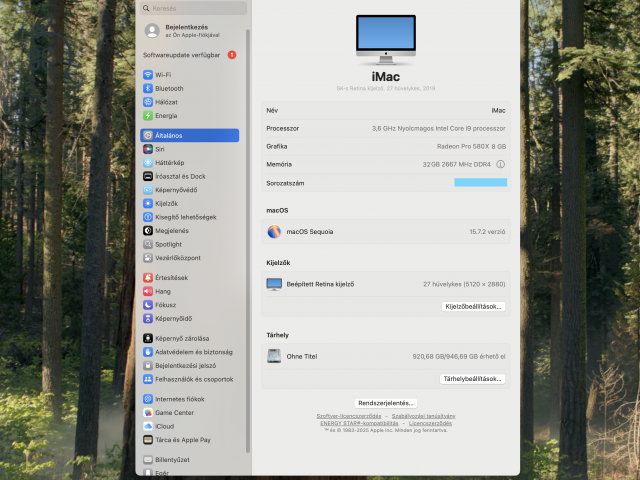This screenshot has height=480, width=640.
Task: Click the 32 GB 2667 MHz DDR4 text
Action: click(x=456, y=164)
